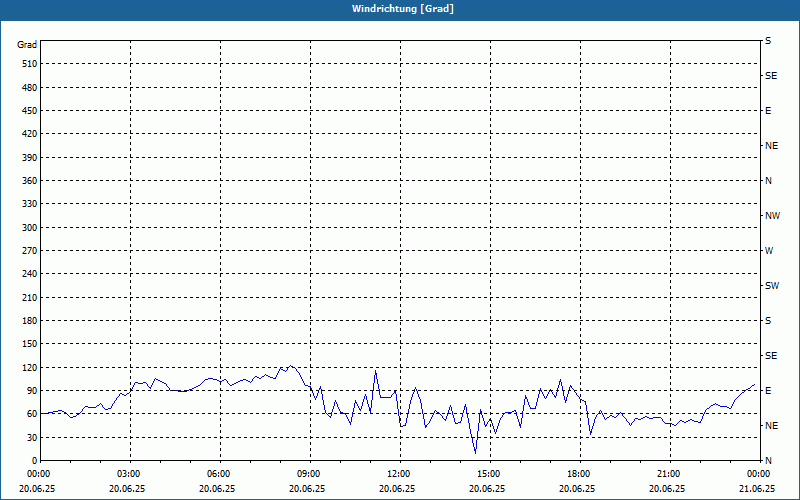Click the lowest dip of the wind line before 15:00
This screenshot has width=800, height=500.
pyautogui.click(x=476, y=453)
